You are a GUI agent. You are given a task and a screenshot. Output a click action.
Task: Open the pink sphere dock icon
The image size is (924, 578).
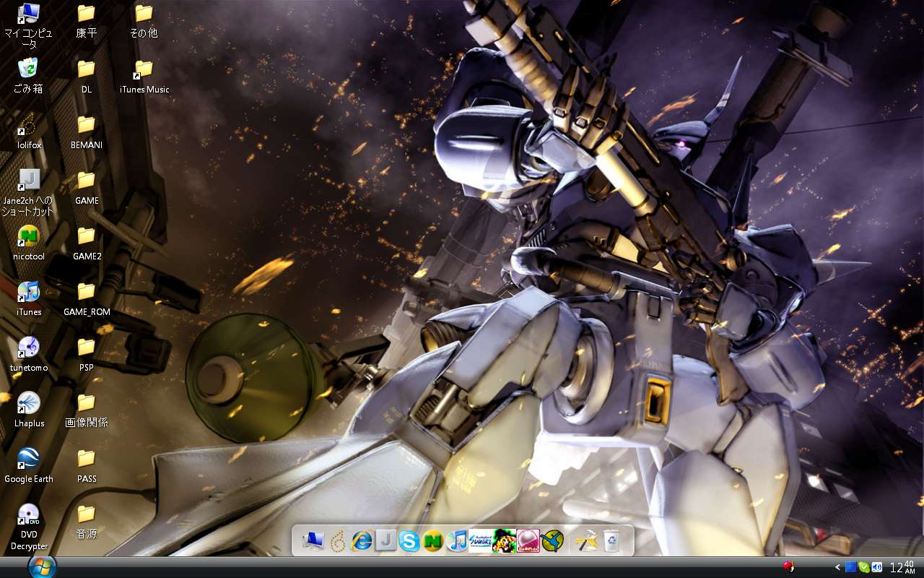click(x=528, y=540)
